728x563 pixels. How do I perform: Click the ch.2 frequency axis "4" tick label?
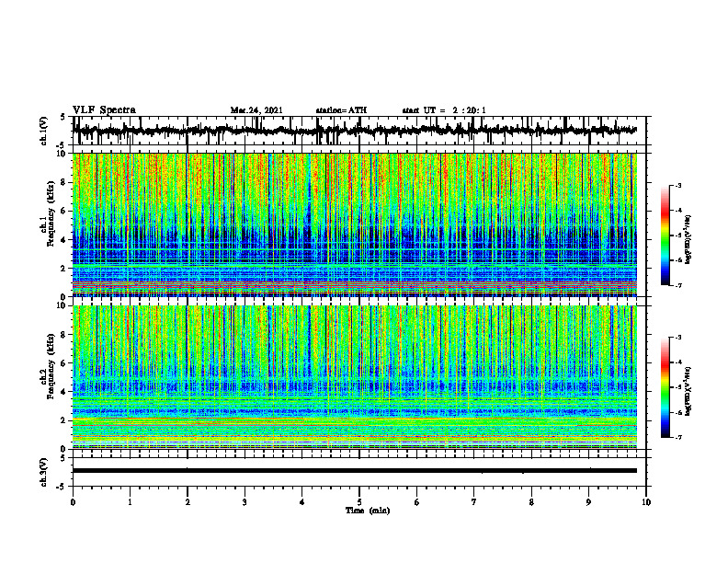pos(63,392)
